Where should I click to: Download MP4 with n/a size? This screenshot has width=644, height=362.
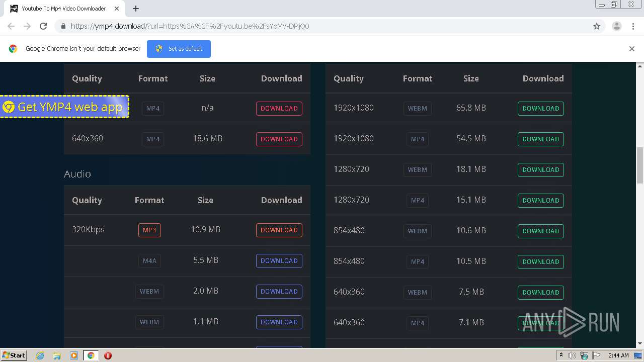click(279, 109)
